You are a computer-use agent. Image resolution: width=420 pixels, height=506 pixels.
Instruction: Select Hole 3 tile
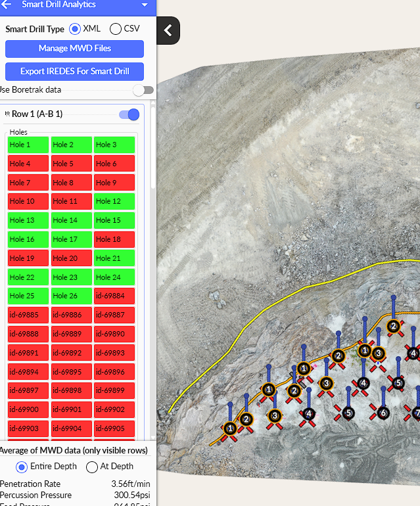[114, 145]
